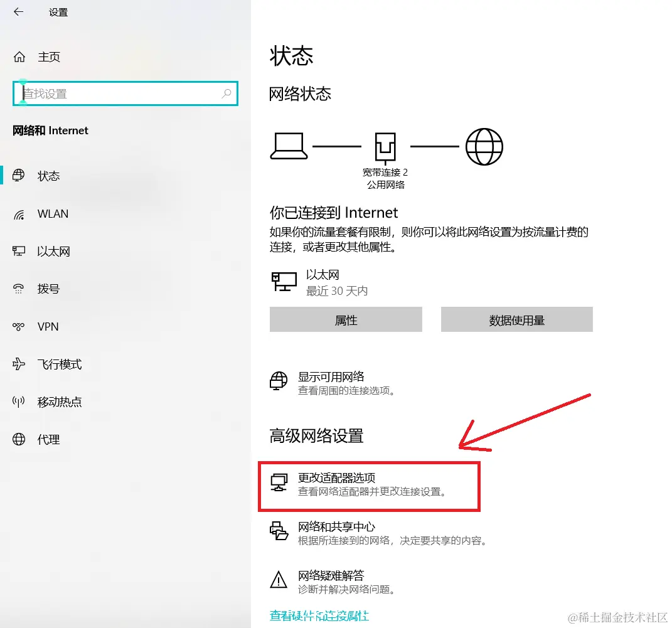Click the 宽带连接 2 network icon

point(385,145)
